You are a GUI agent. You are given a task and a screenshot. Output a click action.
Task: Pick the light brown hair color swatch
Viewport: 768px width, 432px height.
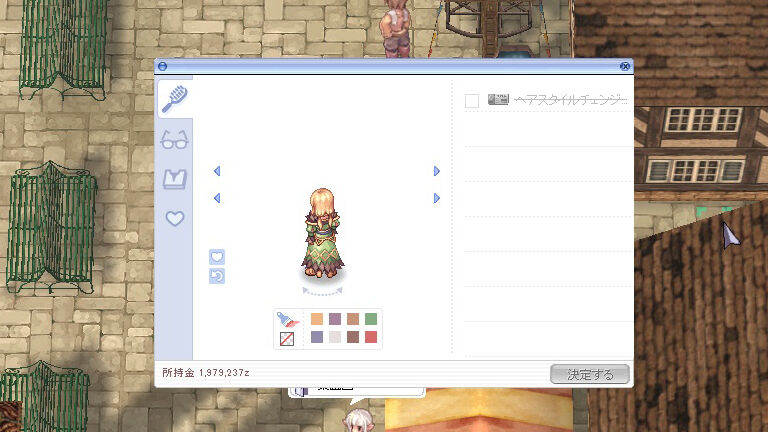353,319
